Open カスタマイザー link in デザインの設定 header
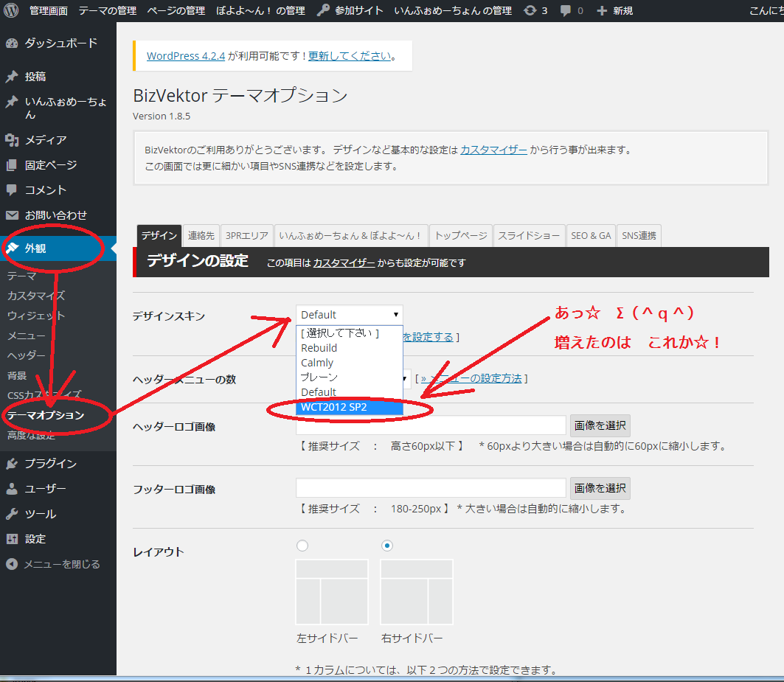This screenshot has width=784, height=682. 344,263
